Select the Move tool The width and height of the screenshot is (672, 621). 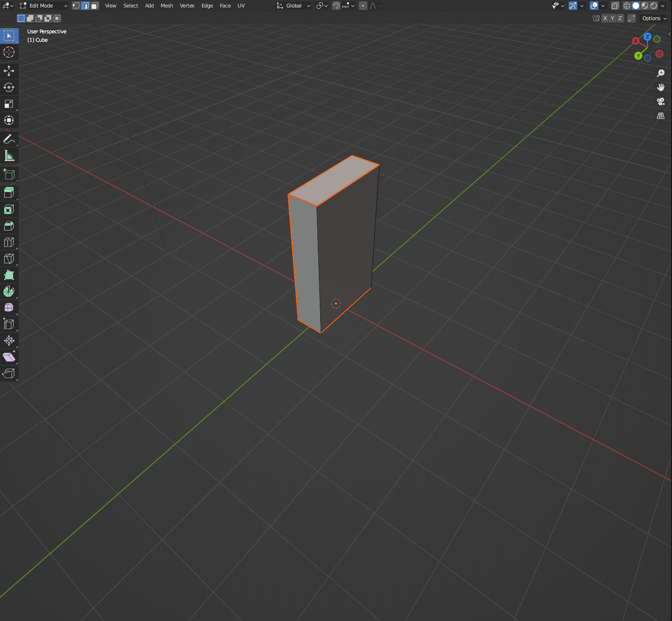[9, 71]
